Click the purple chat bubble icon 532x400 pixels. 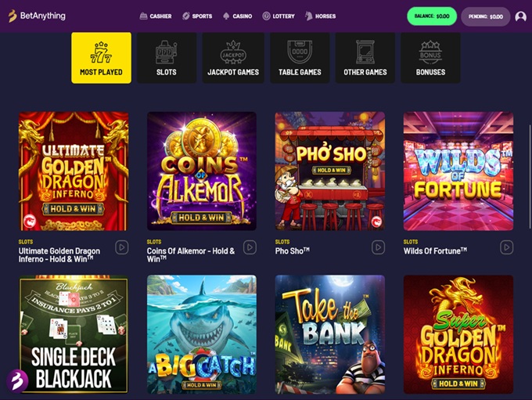[17, 381]
